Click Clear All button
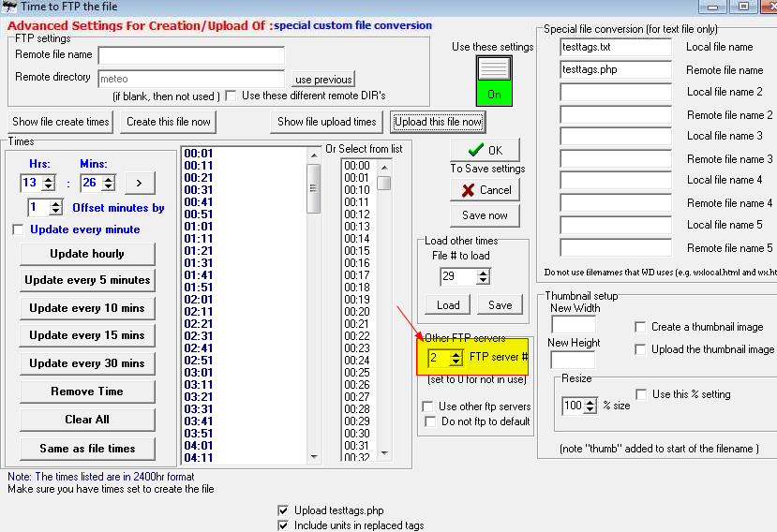This screenshot has height=532, width=777. (87, 420)
